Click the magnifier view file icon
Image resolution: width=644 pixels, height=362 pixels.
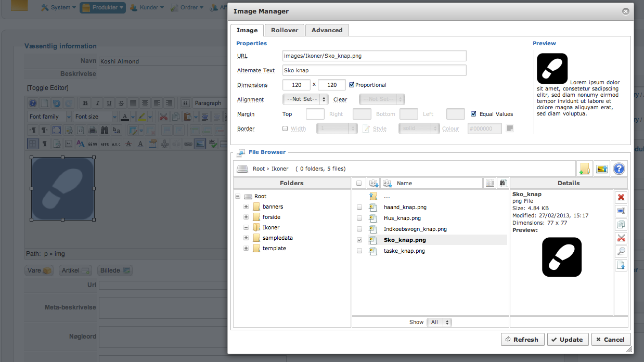pos(621,251)
